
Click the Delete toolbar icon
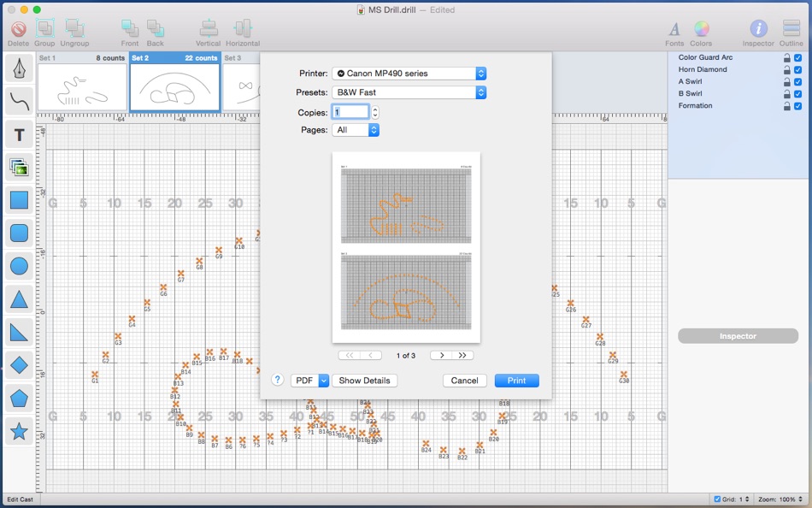click(x=19, y=28)
